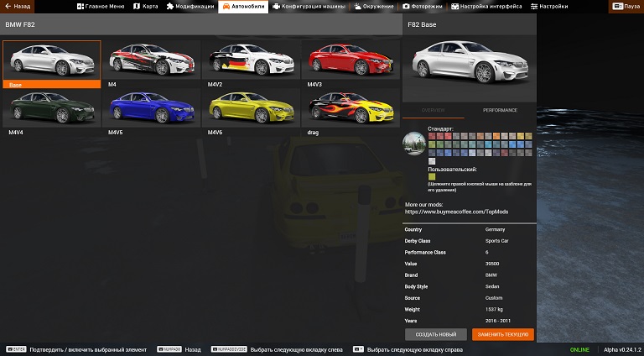Click the orange Заменить текущую button
Image resolution: width=644 pixels, height=356 pixels.
[x=502, y=333]
